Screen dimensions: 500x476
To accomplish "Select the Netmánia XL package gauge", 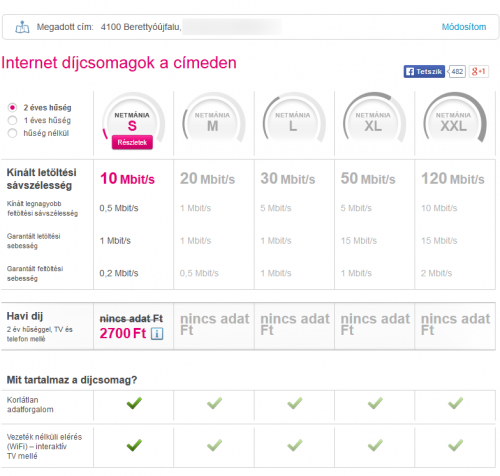I will tap(373, 122).
